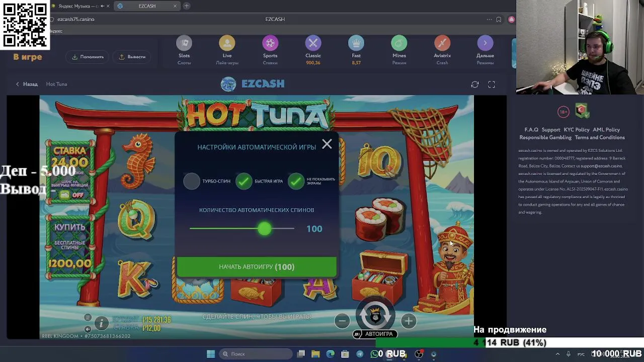Toggle the bonus chance OFF switch
This screenshot has width=644, height=362.
click(72, 195)
